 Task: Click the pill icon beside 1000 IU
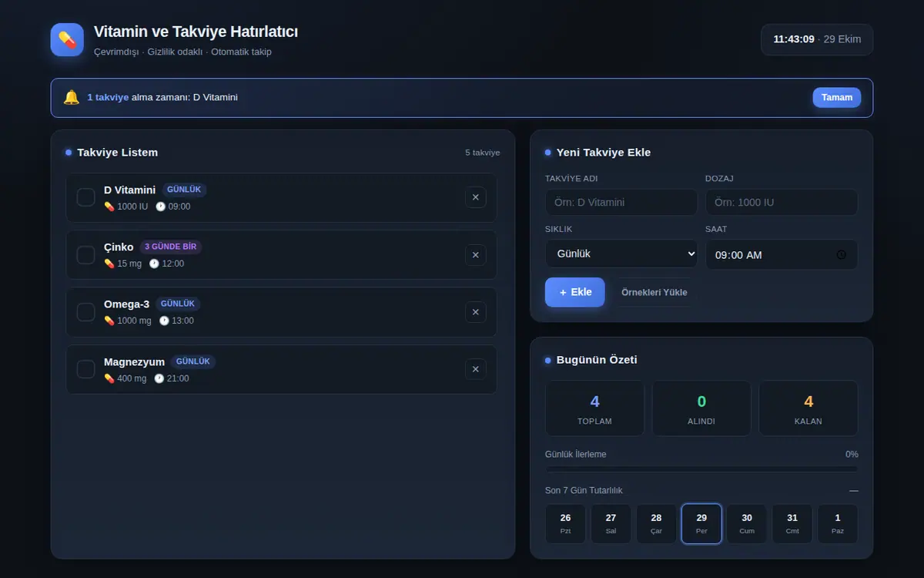[x=109, y=207]
